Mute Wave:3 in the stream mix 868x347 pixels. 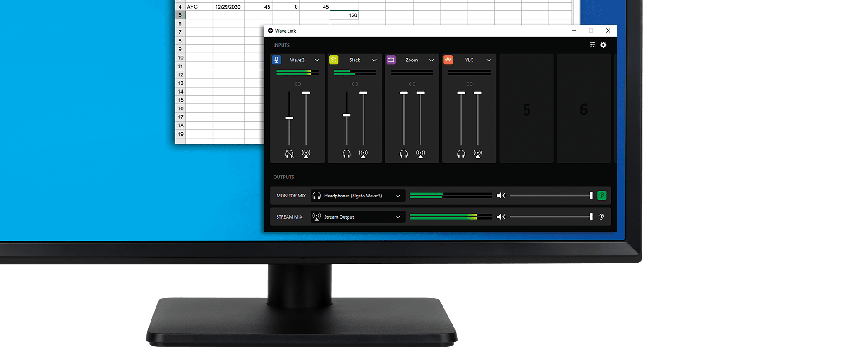(306, 154)
